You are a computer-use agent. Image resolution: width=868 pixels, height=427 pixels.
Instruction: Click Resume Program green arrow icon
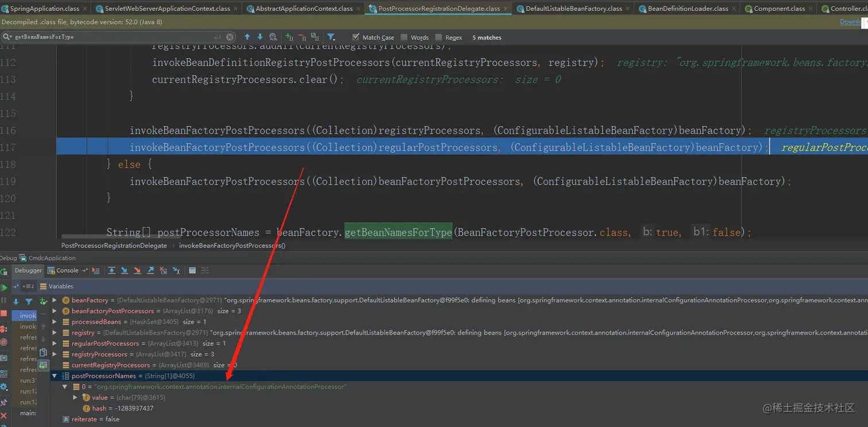pos(3,288)
